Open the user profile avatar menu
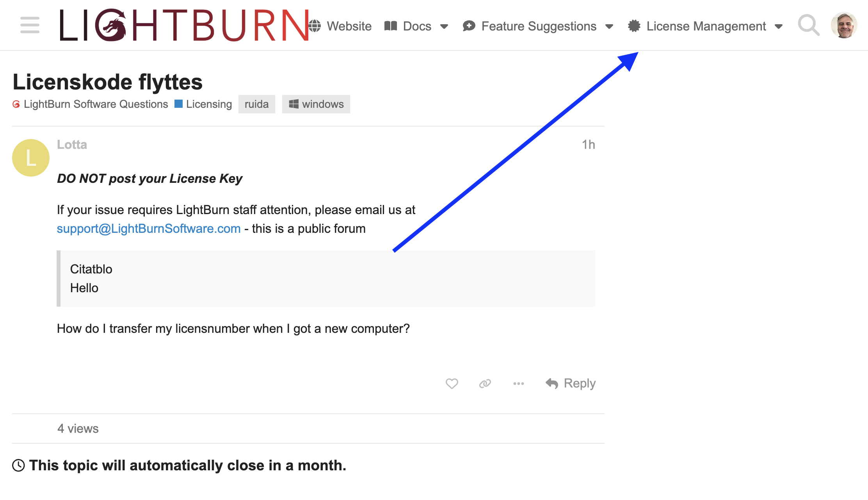Image resolution: width=868 pixels, height=500 pixels. [x=844, y=25]
